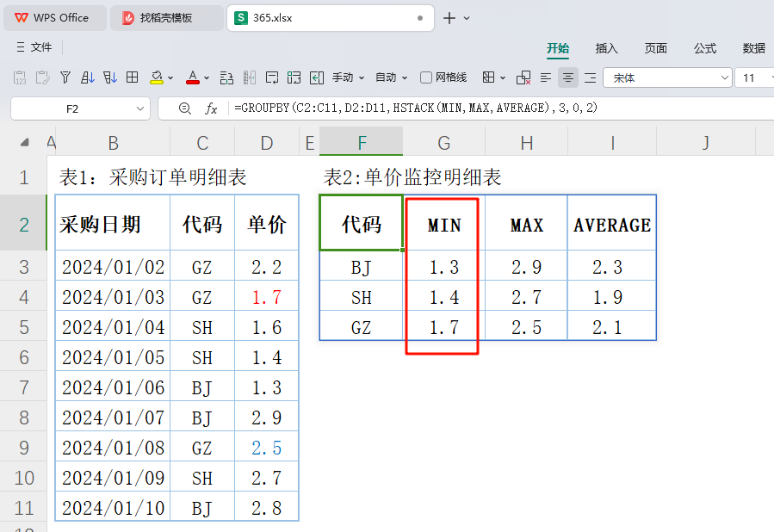This screenshot has width=774, height=532.
Task: Select column B header
Action: pos(113,143)
